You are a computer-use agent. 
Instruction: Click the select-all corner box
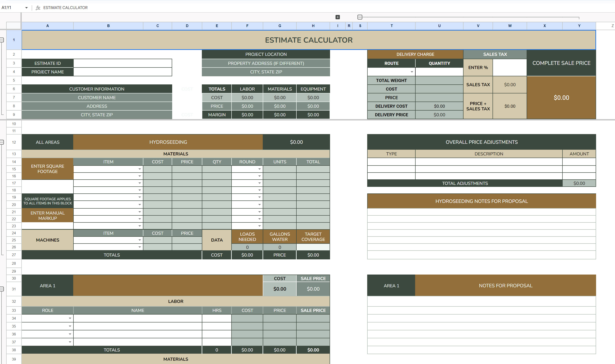click(13, 26)
